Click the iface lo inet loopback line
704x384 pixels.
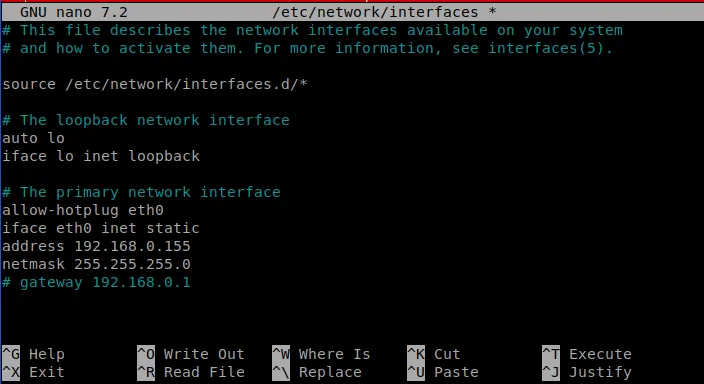[x=101, y=156]
